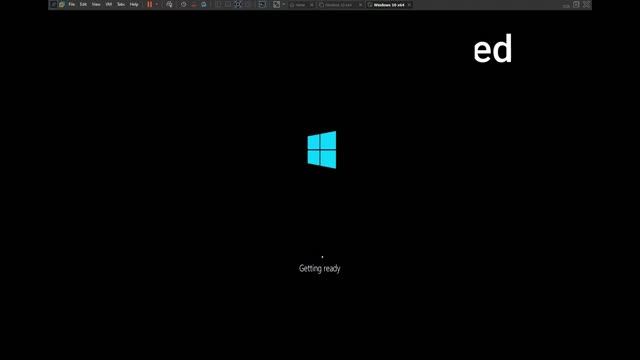Image resolution: width=640 pixels, height=360 pixels.
Task: Click the console view terminal icon
Action: [x=262, y=4]
